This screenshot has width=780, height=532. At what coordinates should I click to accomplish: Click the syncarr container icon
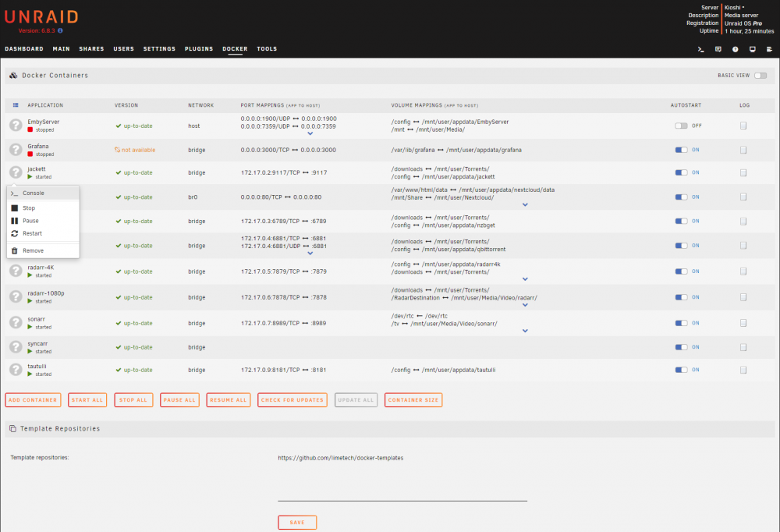point(16,347)
